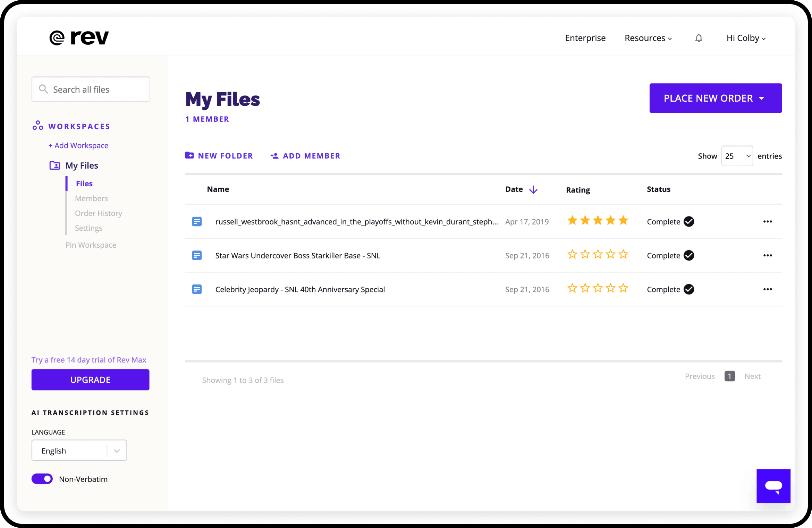Rate Celebrity Jeopardy file one star

click(572, 288)
